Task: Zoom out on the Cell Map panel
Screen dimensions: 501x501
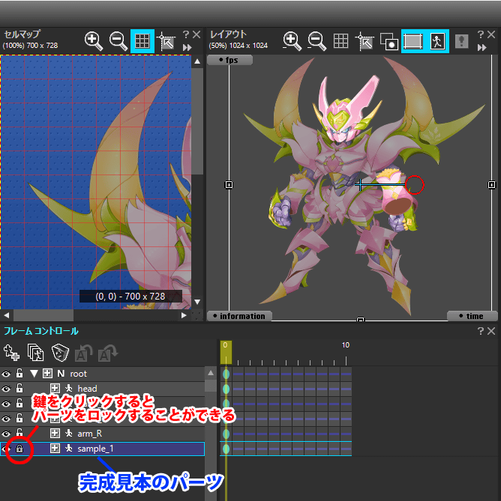Action: (x=118, y=41)
